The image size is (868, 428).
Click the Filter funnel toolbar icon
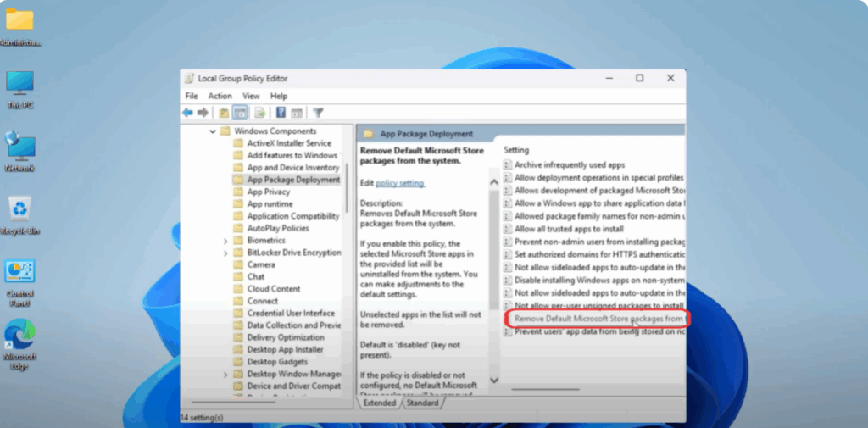[318, 113]
